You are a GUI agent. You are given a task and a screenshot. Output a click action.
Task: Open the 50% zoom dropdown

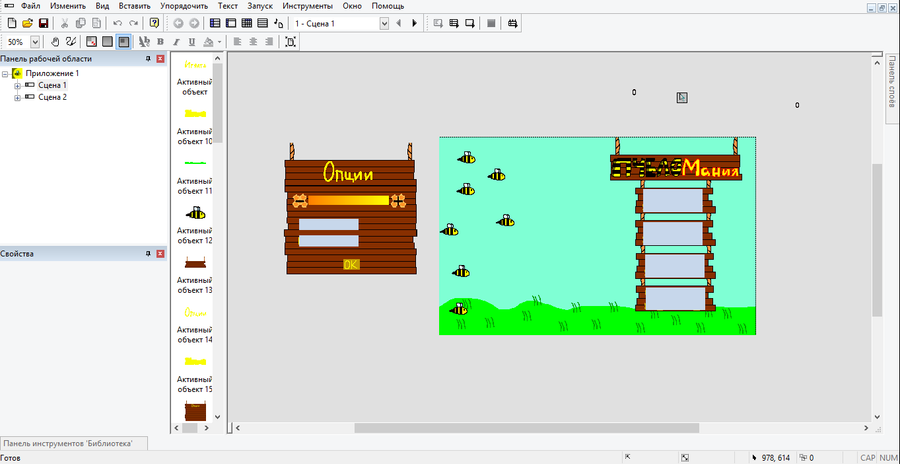(35, 41)
